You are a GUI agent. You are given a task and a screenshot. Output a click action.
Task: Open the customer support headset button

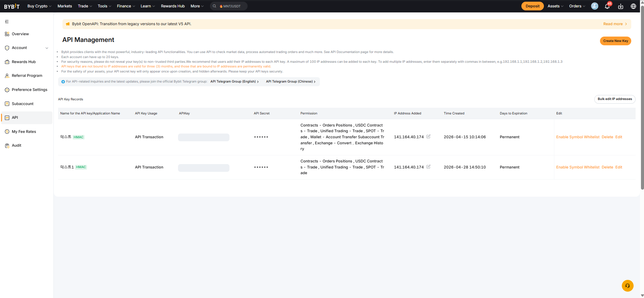628,286
